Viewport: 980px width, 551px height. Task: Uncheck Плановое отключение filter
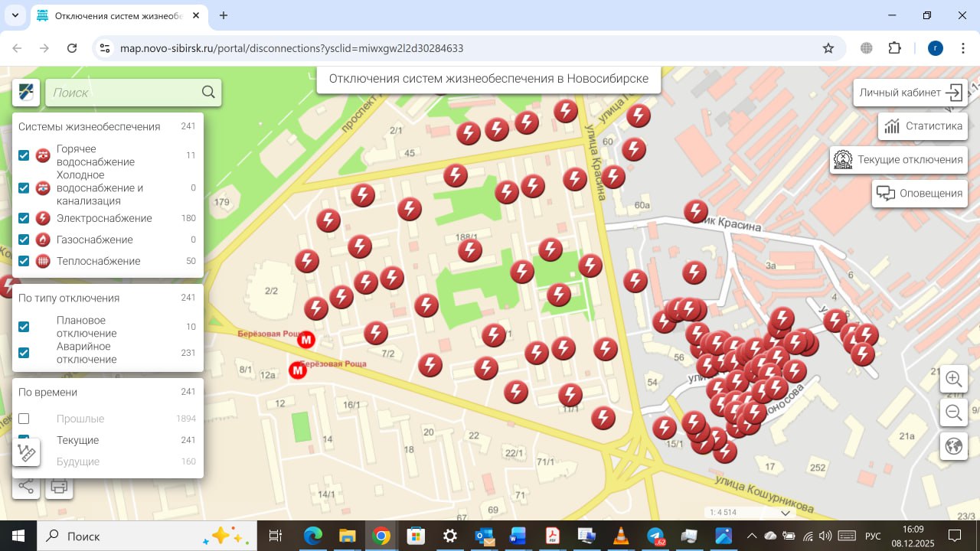click(24, 327)
